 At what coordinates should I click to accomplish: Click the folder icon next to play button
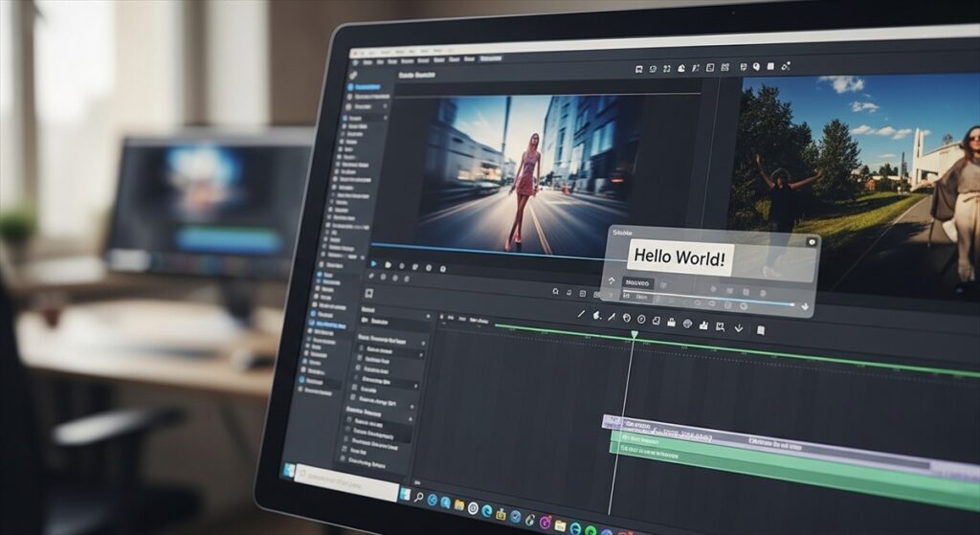[x=388, y=265]
